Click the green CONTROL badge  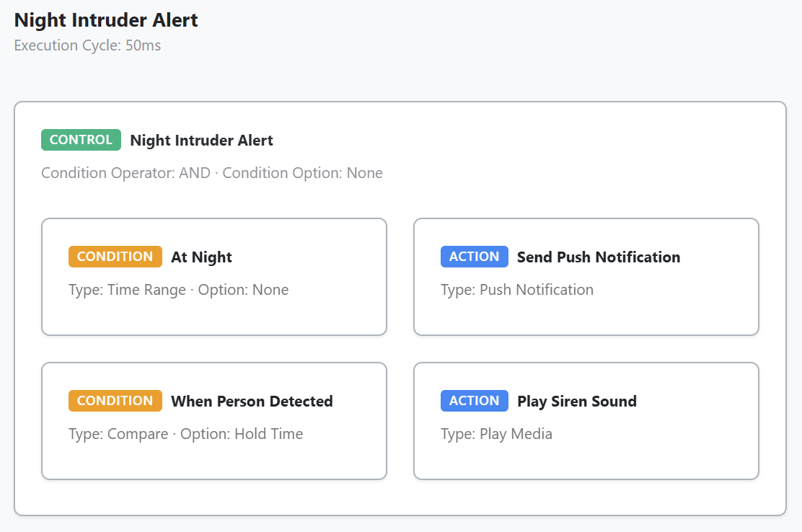coord(81,140)
